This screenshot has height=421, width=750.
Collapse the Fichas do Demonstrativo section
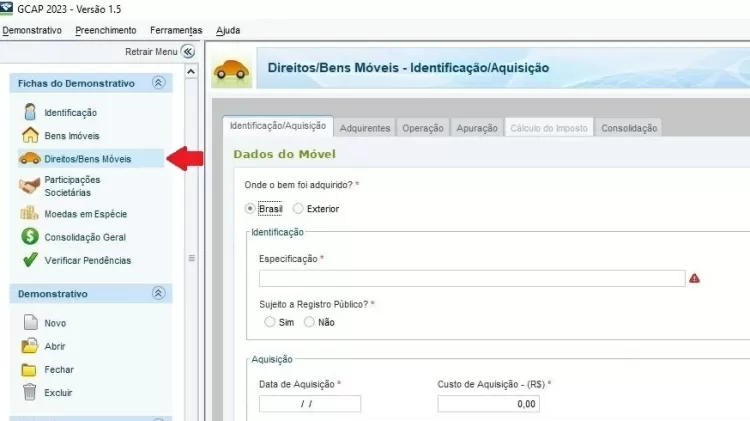158,83
